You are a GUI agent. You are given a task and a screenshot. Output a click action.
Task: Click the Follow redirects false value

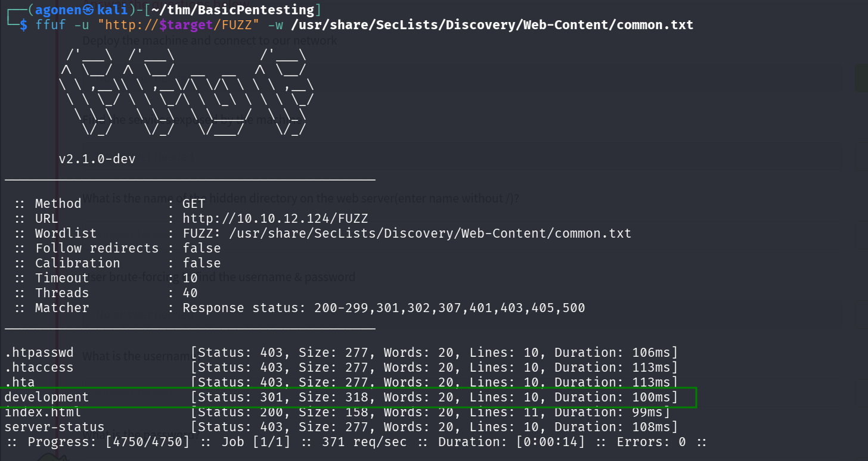pos(202,248)
